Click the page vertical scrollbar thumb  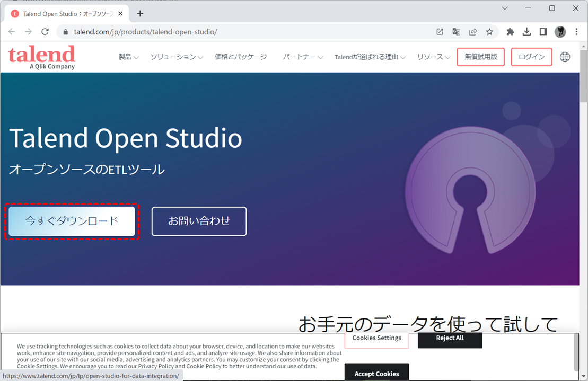(x=584, y=76)
